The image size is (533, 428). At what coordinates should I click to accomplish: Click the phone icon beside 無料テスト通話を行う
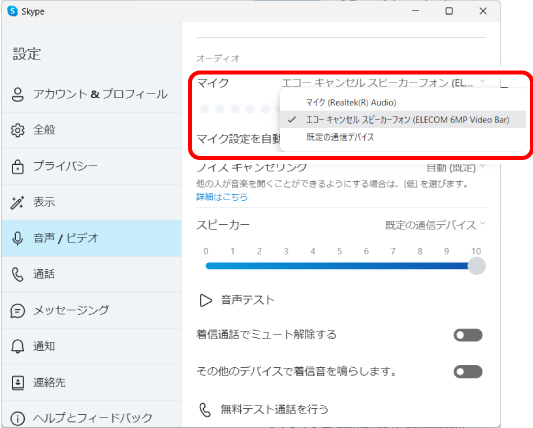click(x=205, y=410)
